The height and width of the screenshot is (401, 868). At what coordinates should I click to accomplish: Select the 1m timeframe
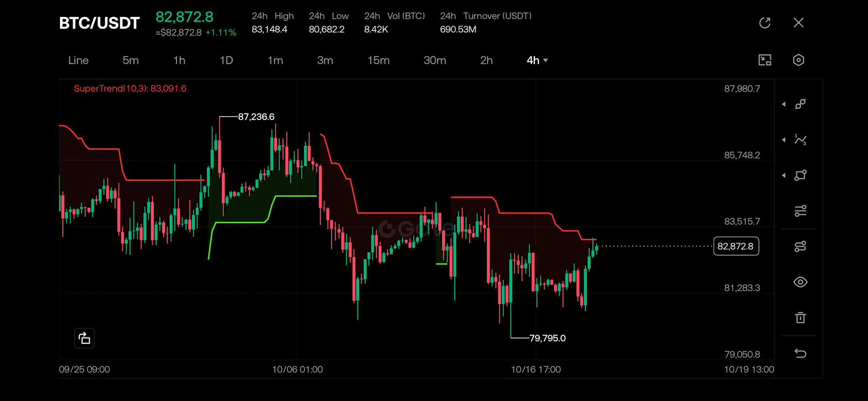coord(276,60)
